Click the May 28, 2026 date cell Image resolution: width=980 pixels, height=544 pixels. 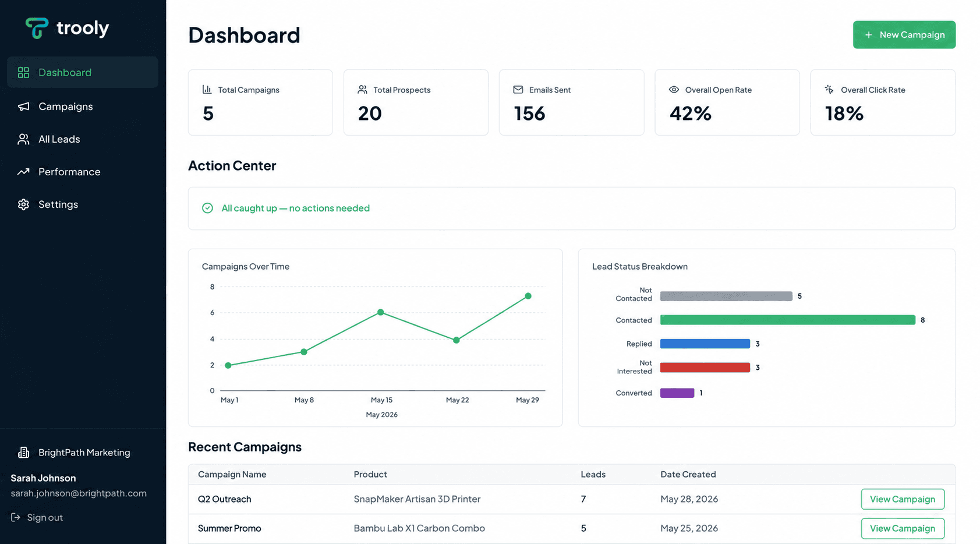coord(689,499)
